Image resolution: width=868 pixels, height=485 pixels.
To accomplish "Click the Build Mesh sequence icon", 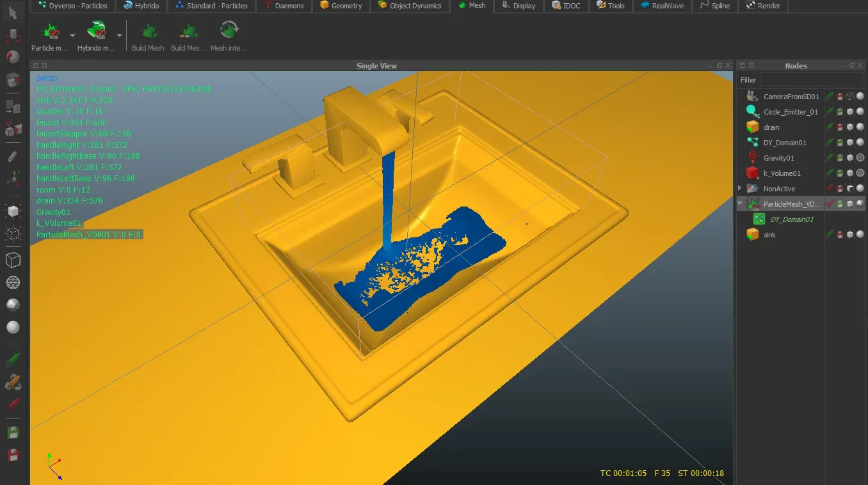I will tap(188, 31).
